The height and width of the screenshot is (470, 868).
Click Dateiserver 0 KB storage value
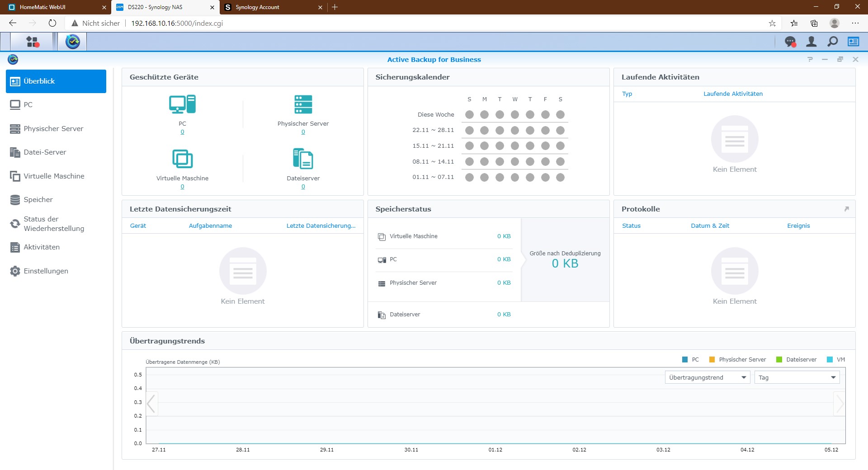coord(504,315)
